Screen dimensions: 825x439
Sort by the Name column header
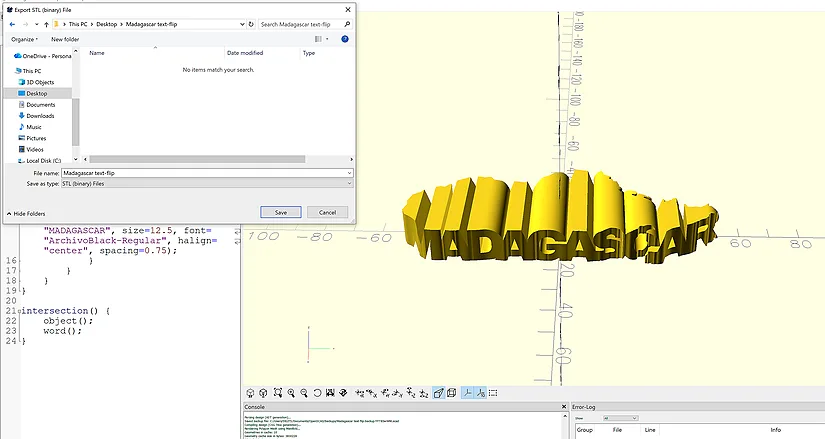[x=97, y=53]
